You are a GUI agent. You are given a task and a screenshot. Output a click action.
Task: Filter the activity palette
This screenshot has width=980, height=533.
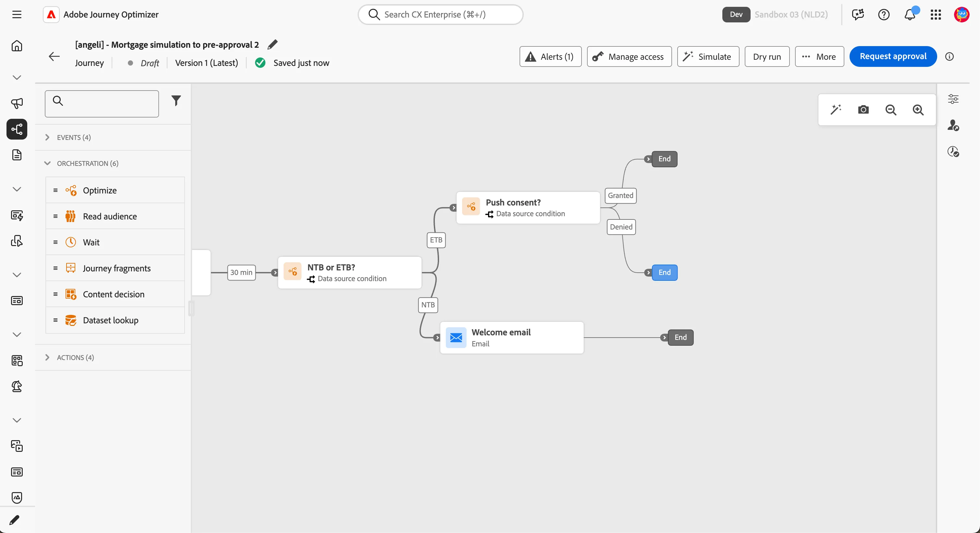[176, 100]
